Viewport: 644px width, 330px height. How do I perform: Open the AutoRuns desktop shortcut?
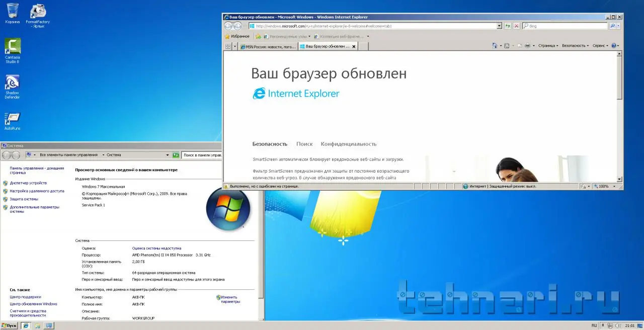pyautogui.click(x=13, y=122)
